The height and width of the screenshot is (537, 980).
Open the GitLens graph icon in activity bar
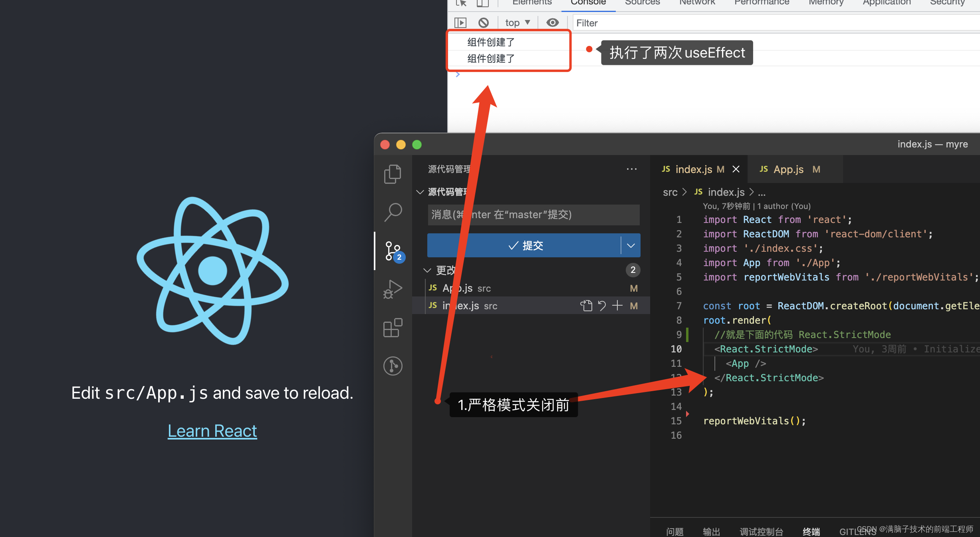(x=393, y=366)
